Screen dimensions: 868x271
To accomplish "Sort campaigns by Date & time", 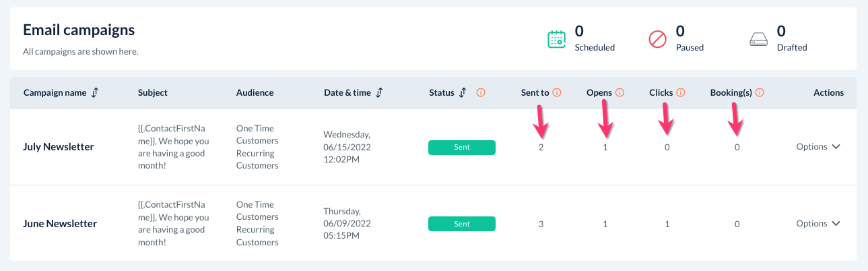I will tap(380, 93).
